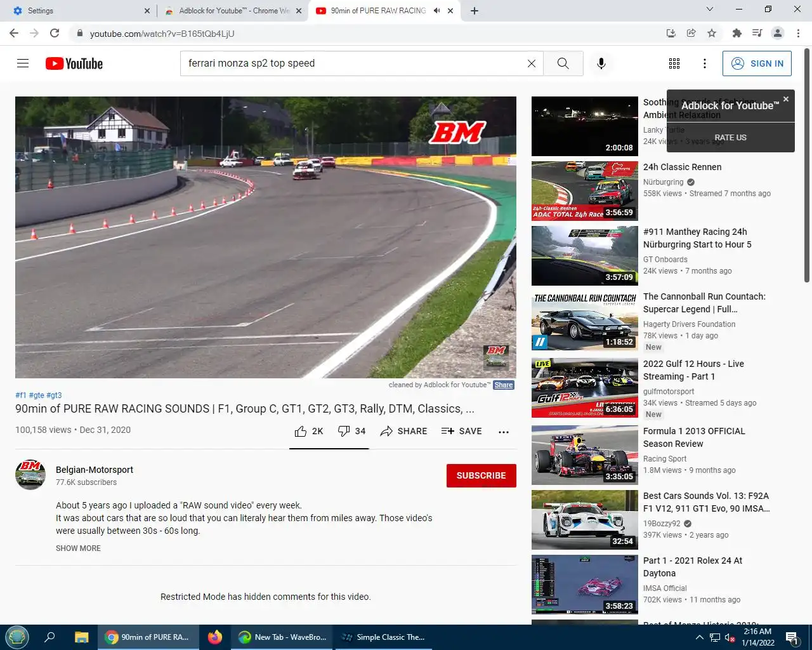Go to the YouTube home logo
The width and height of the screenshot is (812, 650).
click(74, 63)
